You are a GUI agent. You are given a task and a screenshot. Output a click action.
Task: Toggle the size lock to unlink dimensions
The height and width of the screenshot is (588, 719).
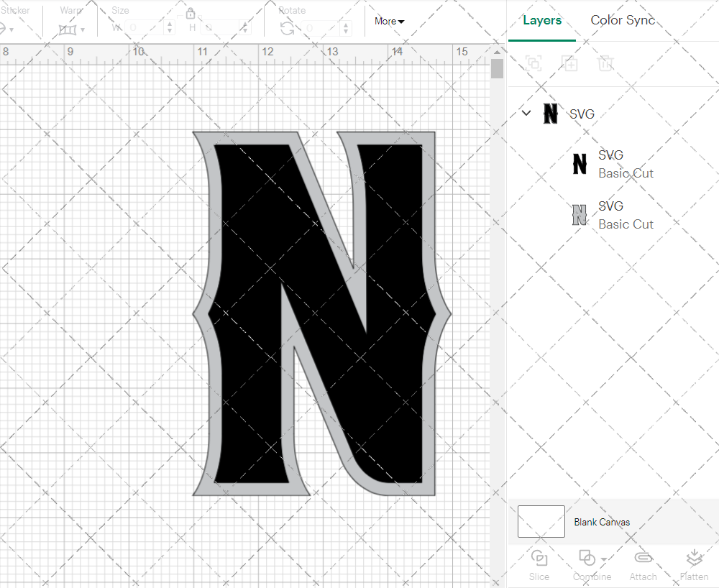click(191, 13)
